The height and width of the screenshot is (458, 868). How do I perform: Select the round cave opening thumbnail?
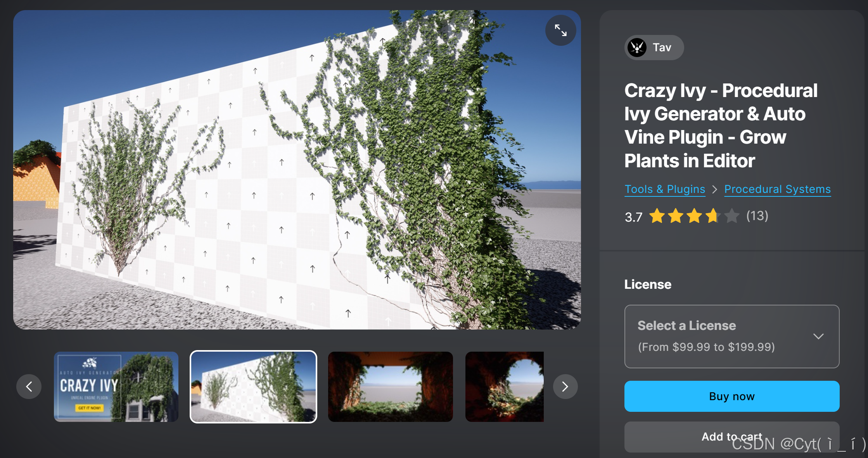pyautogui.click(x=505, y=387)
